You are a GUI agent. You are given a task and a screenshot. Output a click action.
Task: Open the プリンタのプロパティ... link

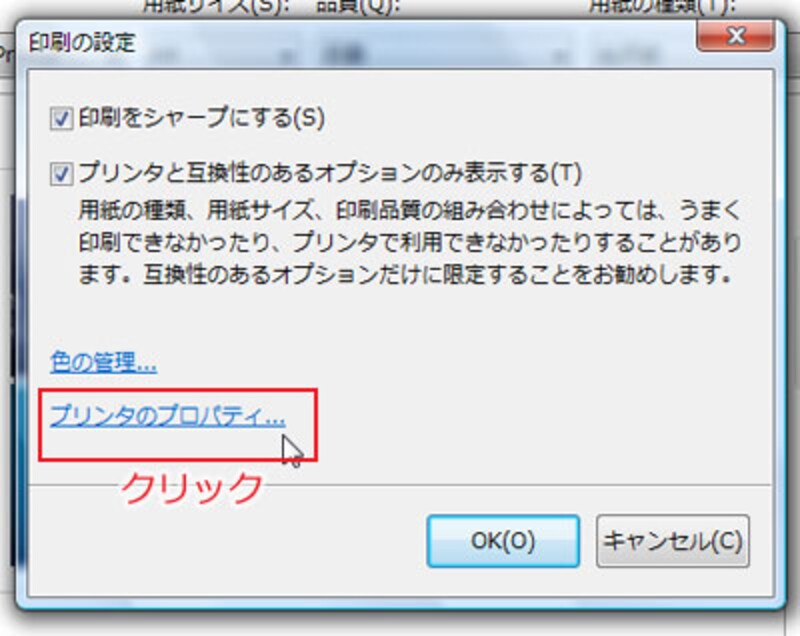pyautogui.click(x=167, y=416)
